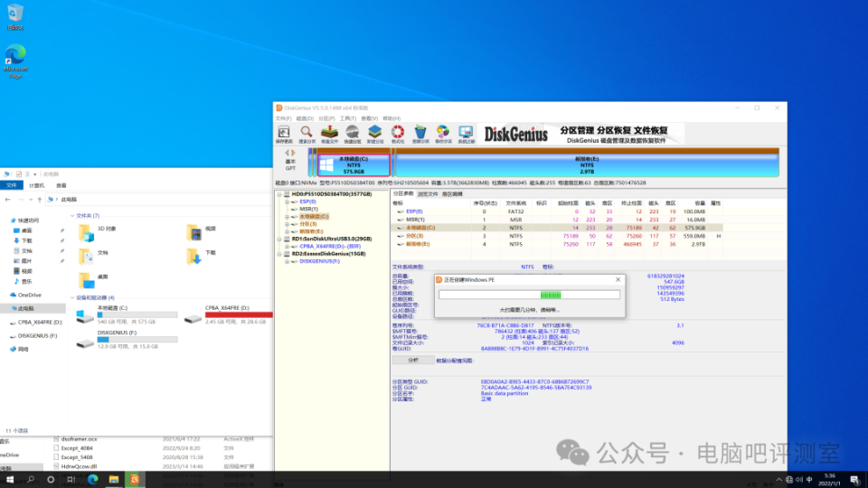Go to next disk with orange right arrow
This screenshot has width=868, height=488.
click(293, 153)
